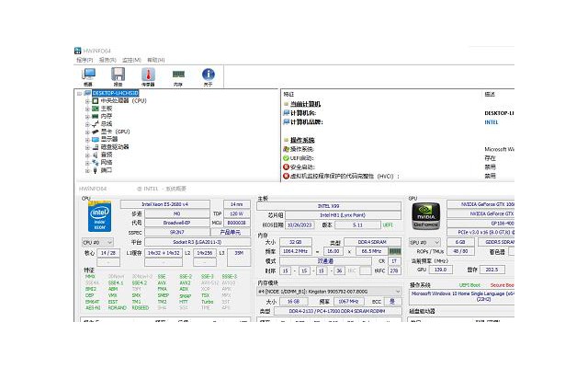
Task: Open the CPU #0 selector dropdown
Action: (97, 242)
